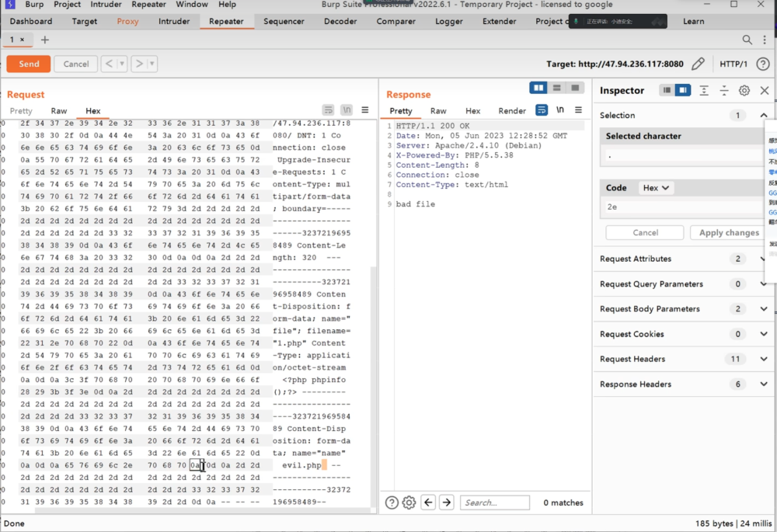
Task: Add a new Repeater tab with plus icon
Action: tap(44, 40)
